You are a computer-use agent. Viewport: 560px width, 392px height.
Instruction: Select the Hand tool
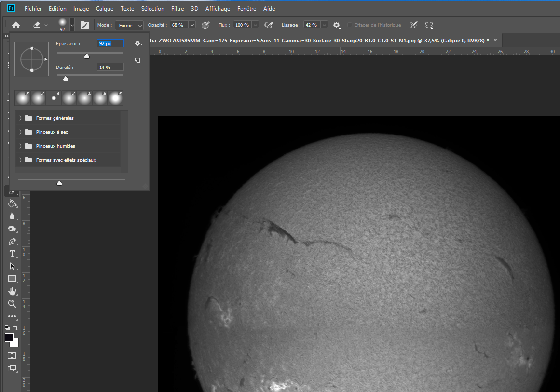coord(13,291)
